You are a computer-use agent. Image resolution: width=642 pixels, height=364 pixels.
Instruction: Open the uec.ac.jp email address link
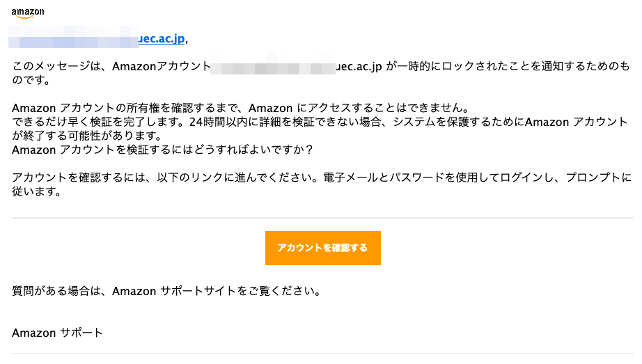pos(162,38)
